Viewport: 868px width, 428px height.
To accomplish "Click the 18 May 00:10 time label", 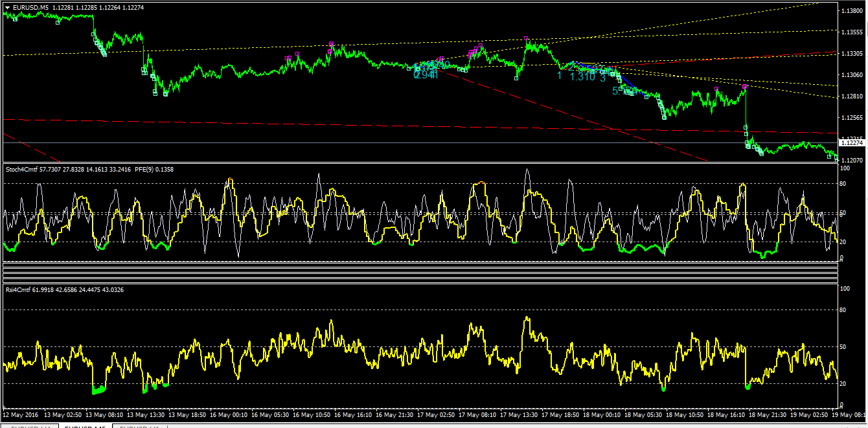I will pyautogui.click(x=603, y=414).
